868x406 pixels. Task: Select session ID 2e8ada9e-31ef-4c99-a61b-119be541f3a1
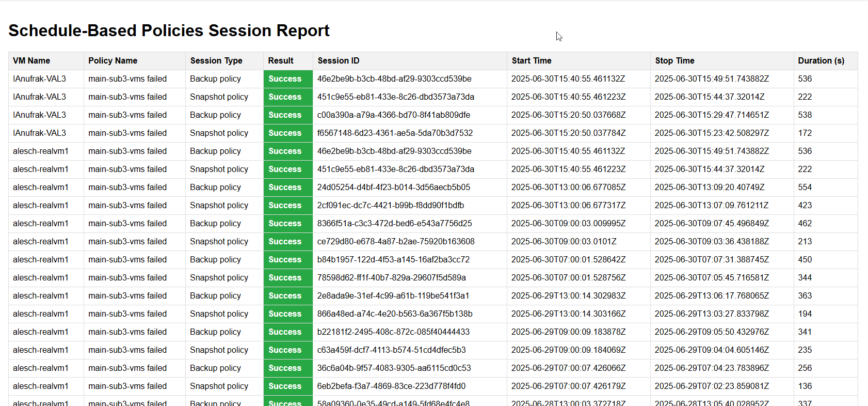pyautogui.click(x=393, y=295)
